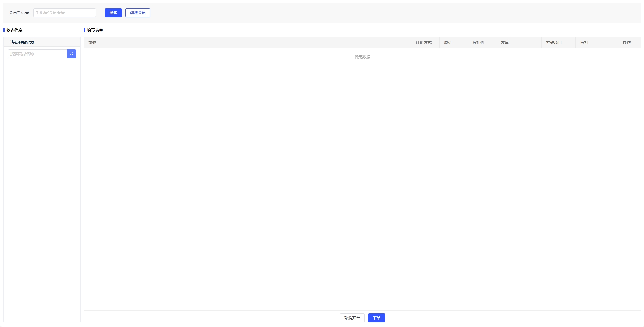Image resolution: width=644 pixels, height=327 pixels.
Task: Focus the member phone number input
Action: click(64, 13)
